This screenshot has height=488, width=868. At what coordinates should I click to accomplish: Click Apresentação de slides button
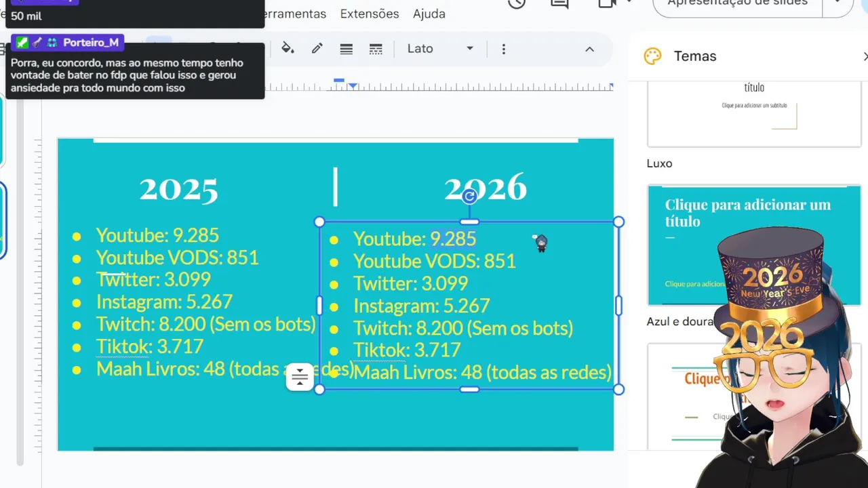click(737, 5)
